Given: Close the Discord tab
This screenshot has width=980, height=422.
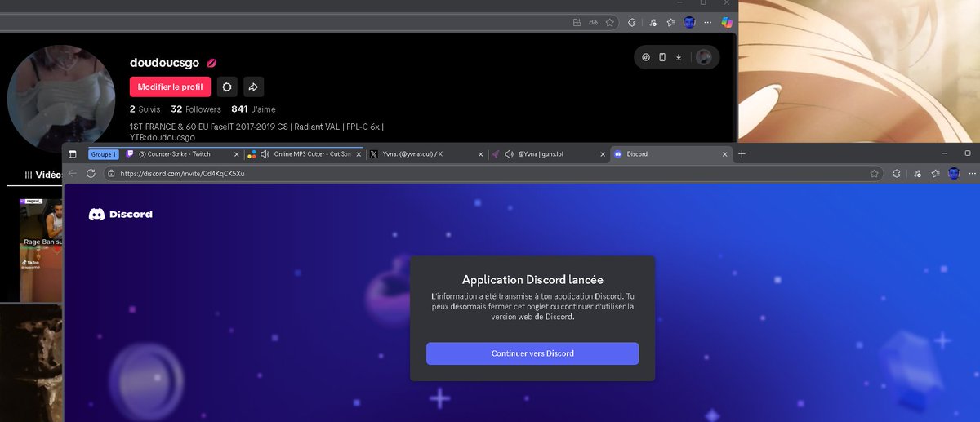Looking at the screenshot, I should 724,153.
